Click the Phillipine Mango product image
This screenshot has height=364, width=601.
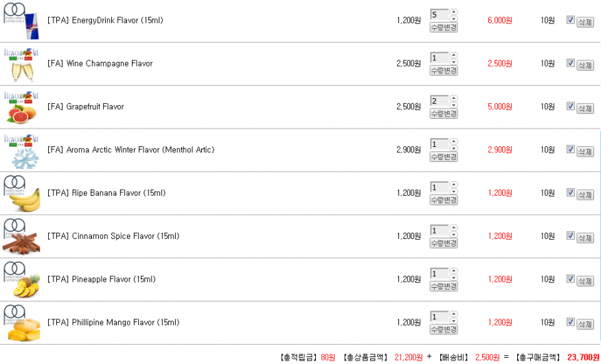21,323
